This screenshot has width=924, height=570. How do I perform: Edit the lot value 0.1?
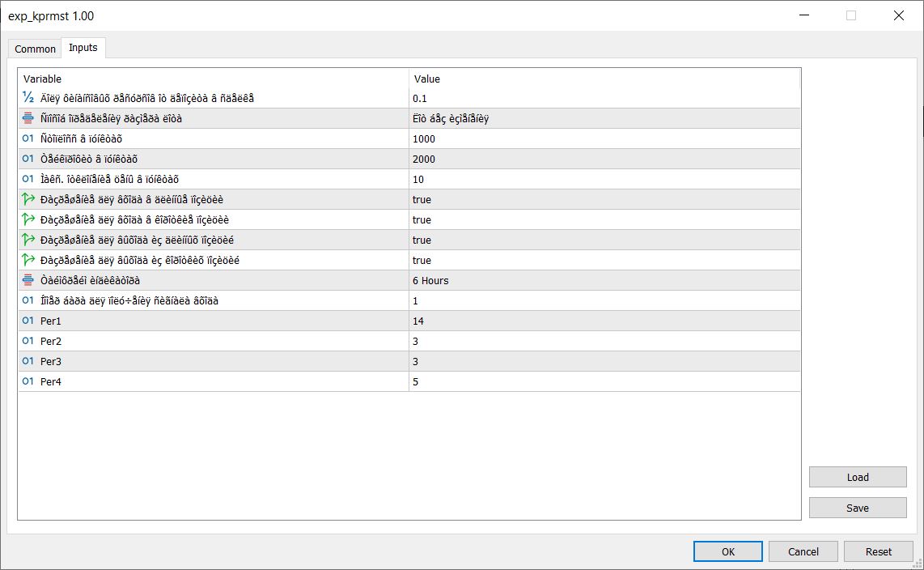[604, 99]
